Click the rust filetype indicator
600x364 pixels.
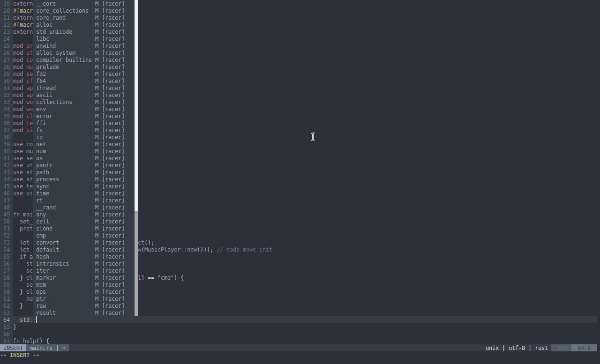(541, 348)
